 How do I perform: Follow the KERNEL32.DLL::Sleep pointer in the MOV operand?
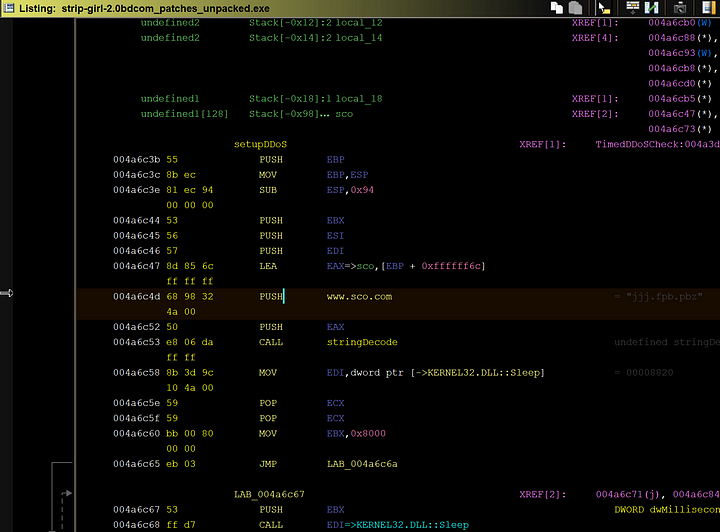(477, 373)
